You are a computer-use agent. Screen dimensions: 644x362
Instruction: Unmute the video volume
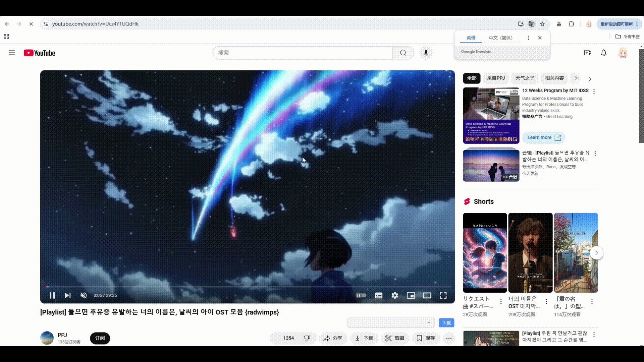[x=84, y=295]
